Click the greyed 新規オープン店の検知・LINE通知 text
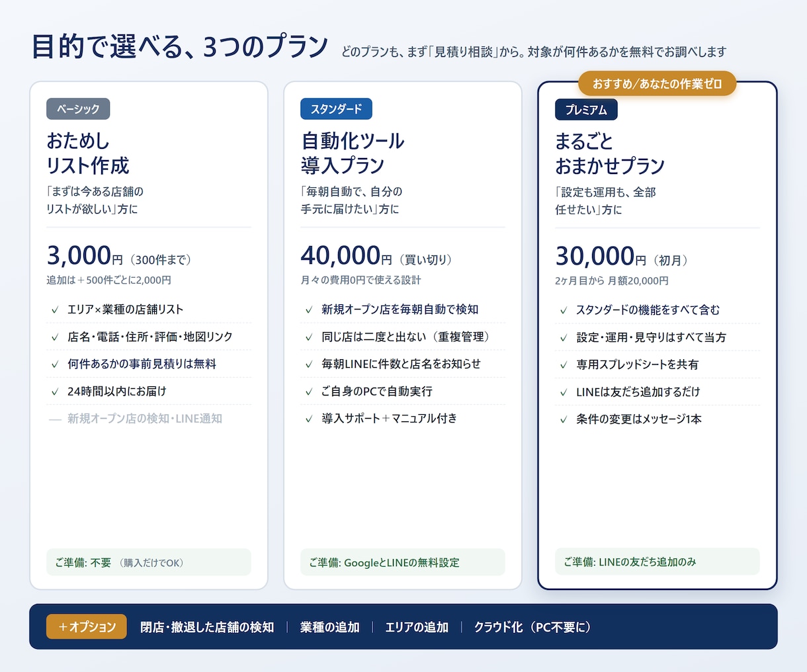The height and width of the screenshot is (672, 807). pos(145,419)
